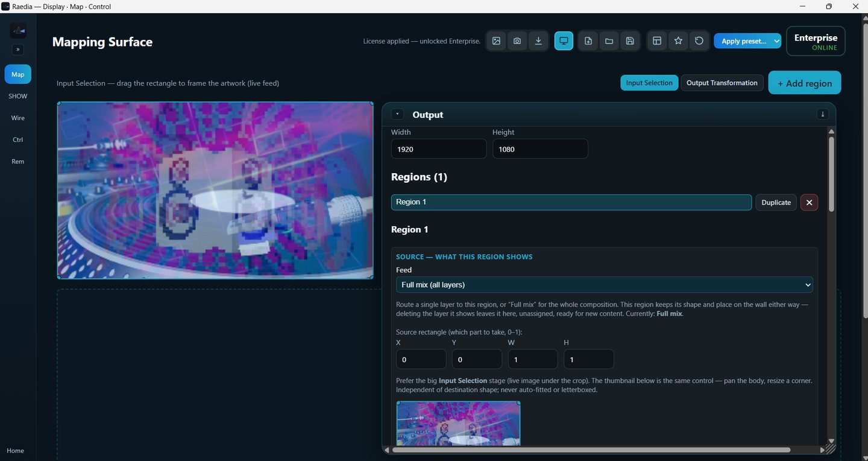
Task: Open the SHOW sidebar section
Action: [18, 96]
